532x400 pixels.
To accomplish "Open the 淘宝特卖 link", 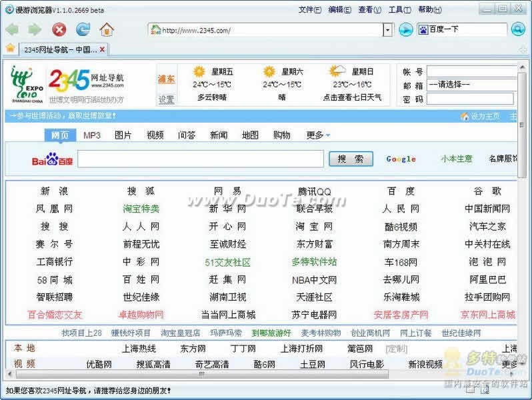I will (141, 209).
